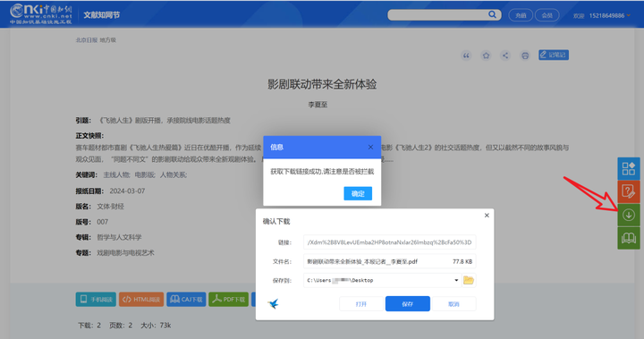Image resolution: width=644 pixels, height=339 pixels.
Task: Click the HTML阅读 button
Action: pyautogui.click(x=141, y=300)
